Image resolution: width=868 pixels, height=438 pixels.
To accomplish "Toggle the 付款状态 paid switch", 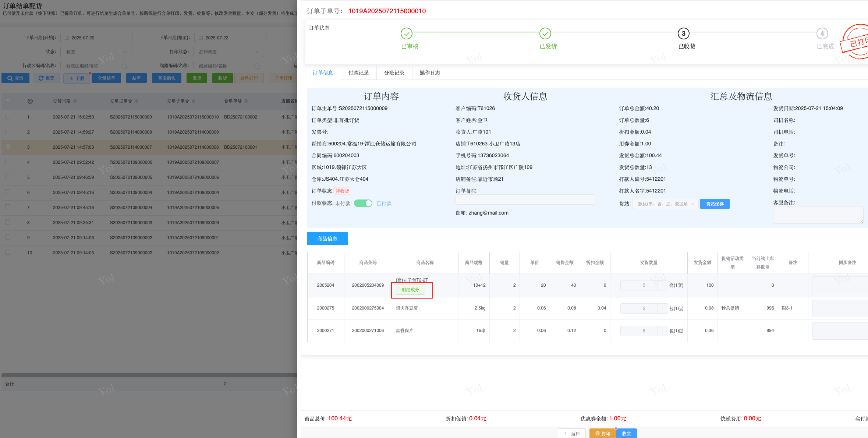I will coord(363,203).
